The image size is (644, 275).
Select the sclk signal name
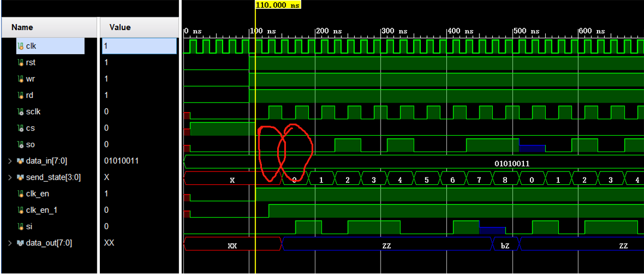point(33,111)
